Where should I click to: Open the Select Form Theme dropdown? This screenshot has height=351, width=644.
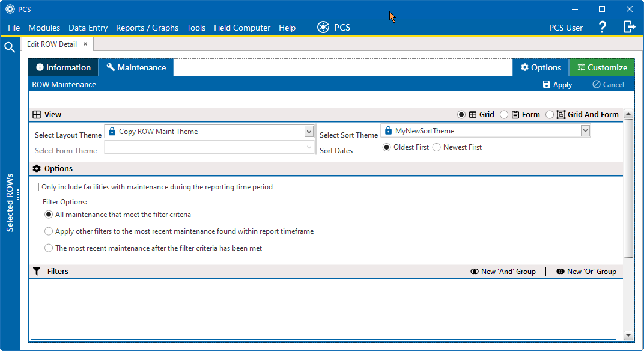pyautogui.click(x=308, y=147)
